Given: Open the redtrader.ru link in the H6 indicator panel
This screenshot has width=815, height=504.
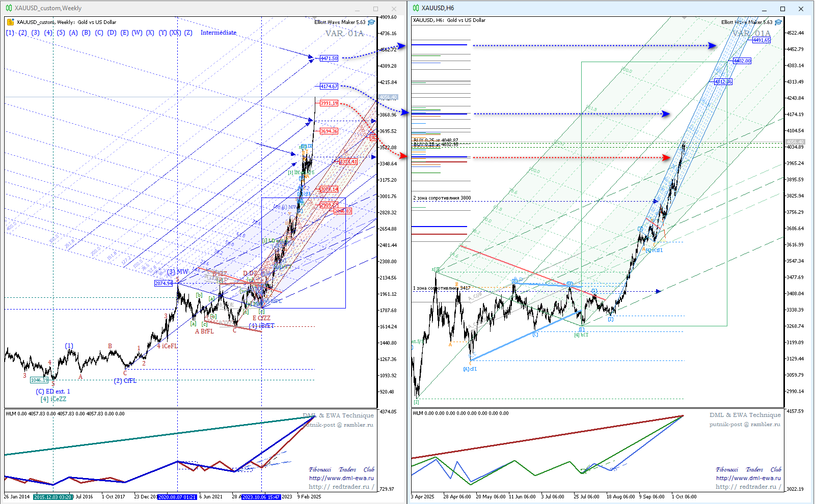Looking at the screenshot, I should point(748,487).
